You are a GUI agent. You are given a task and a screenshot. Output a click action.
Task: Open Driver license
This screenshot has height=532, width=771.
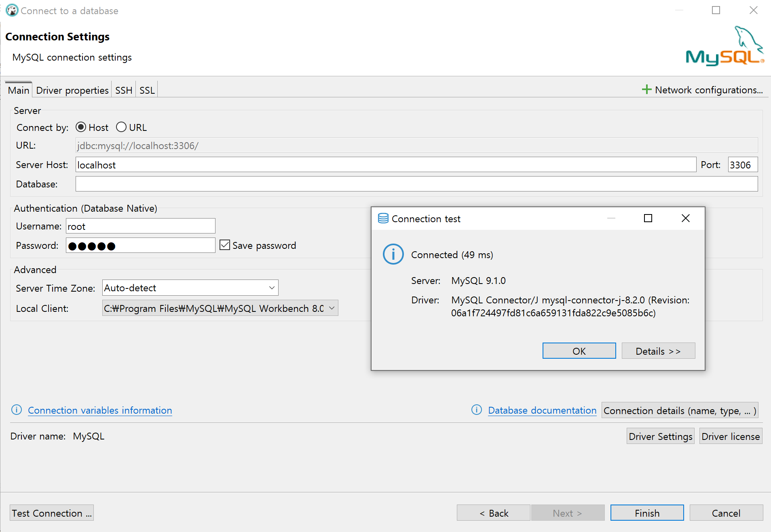(731, 436)
